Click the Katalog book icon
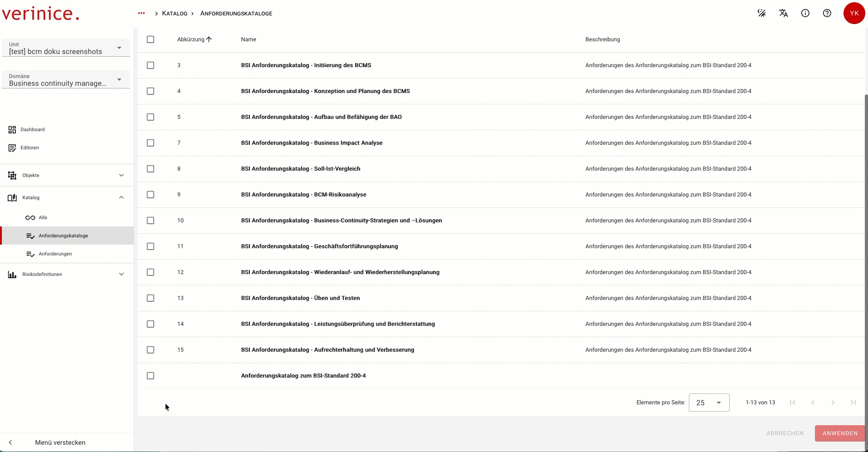This screenshot has height=452, width=868. 12,198
